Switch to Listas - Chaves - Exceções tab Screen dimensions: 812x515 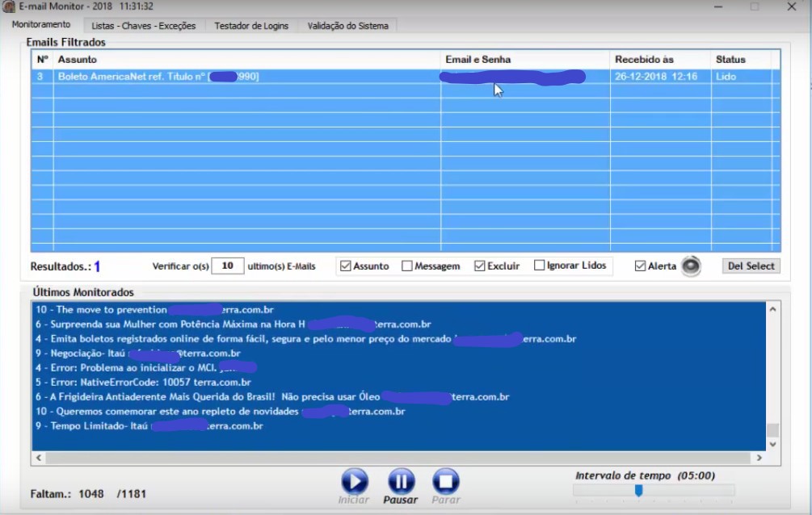click(143, 26)
